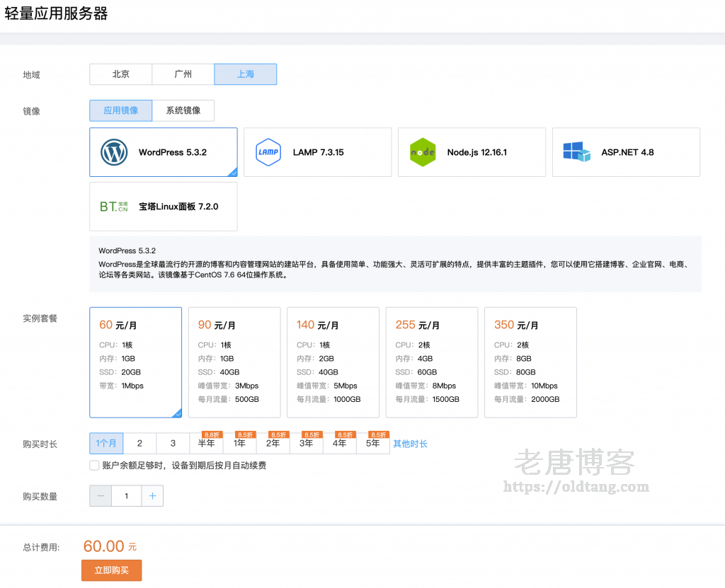Screen dimensions: 725x588
Task: Click the LAMP 7.3.15 hexagon icon
Action: [268, 152]
